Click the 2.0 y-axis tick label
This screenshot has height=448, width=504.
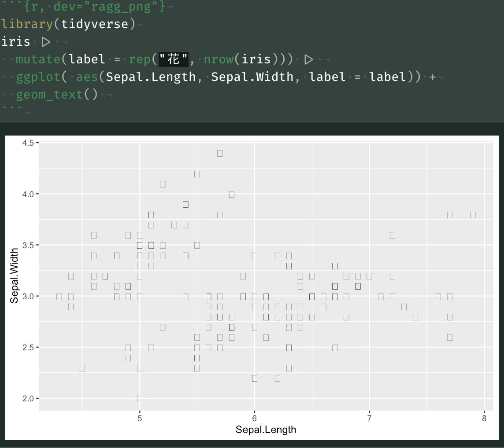click(28, 399)
